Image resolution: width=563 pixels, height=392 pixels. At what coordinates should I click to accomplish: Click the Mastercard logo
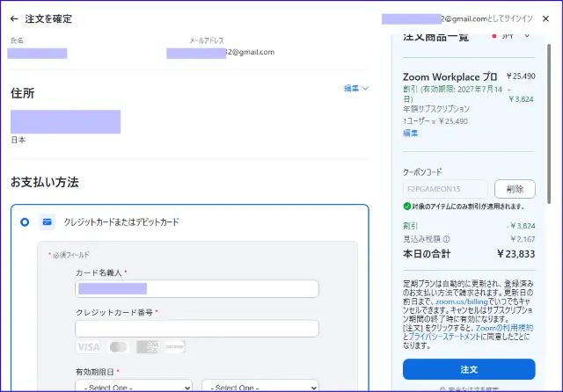click(118, 347)
